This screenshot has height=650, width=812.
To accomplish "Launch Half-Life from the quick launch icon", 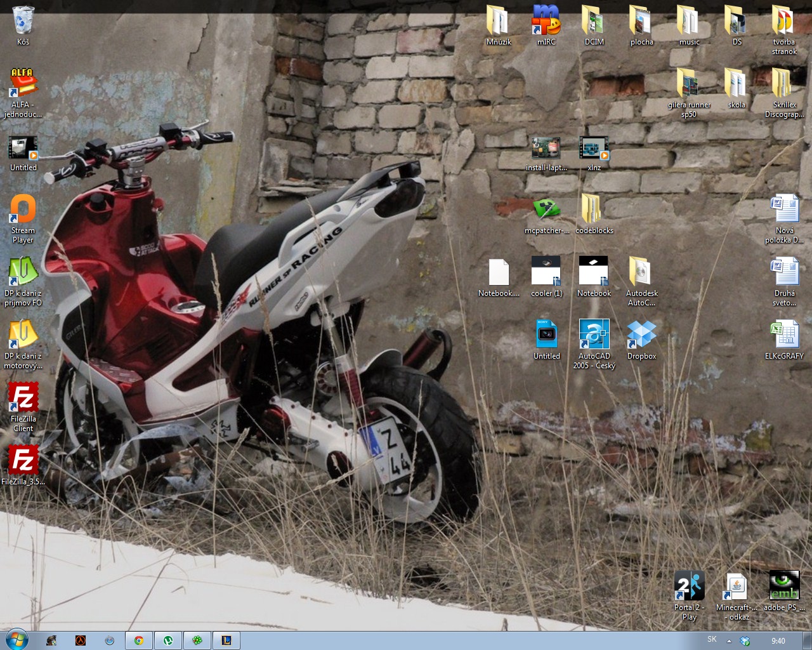I will pyautogui.click(x=81, y=640).
